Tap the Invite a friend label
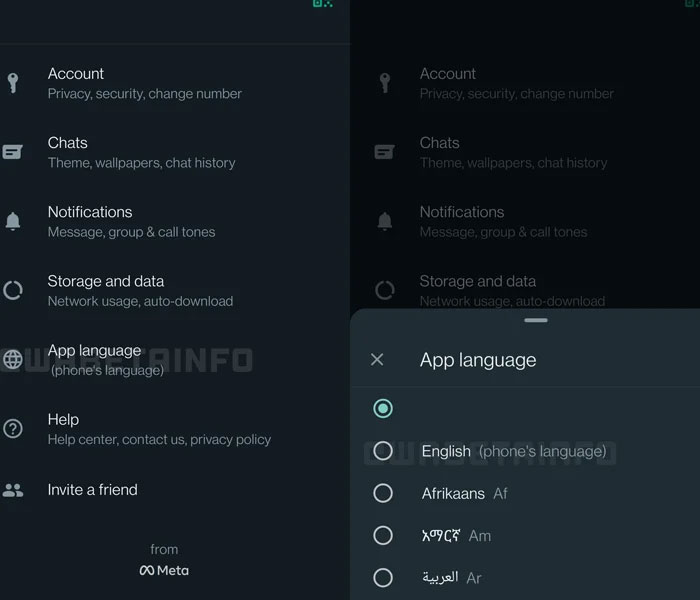Image resolution: width=700 pixels, height=600 pixels. click(x=93, y=490)
